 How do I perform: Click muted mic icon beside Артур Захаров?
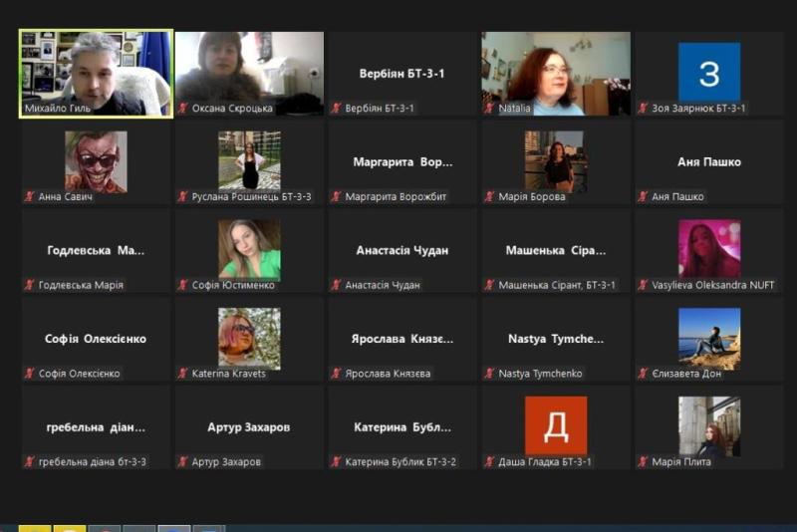pos(182,462)
